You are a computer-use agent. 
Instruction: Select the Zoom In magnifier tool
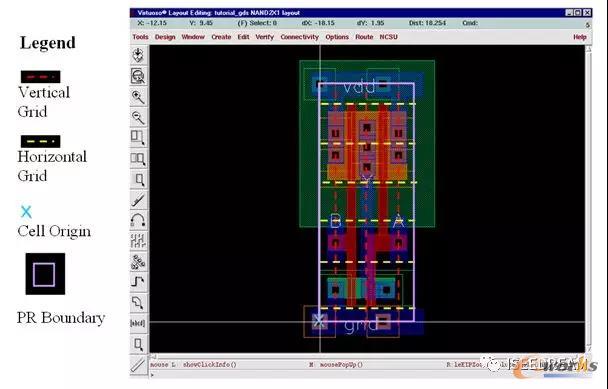pos(138,97)
